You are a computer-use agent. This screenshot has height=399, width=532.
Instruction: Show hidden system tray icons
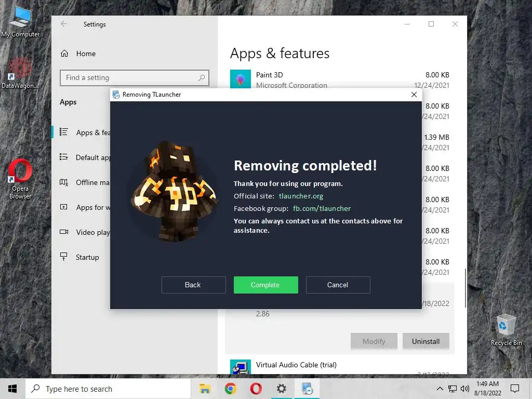click(440, 389)
